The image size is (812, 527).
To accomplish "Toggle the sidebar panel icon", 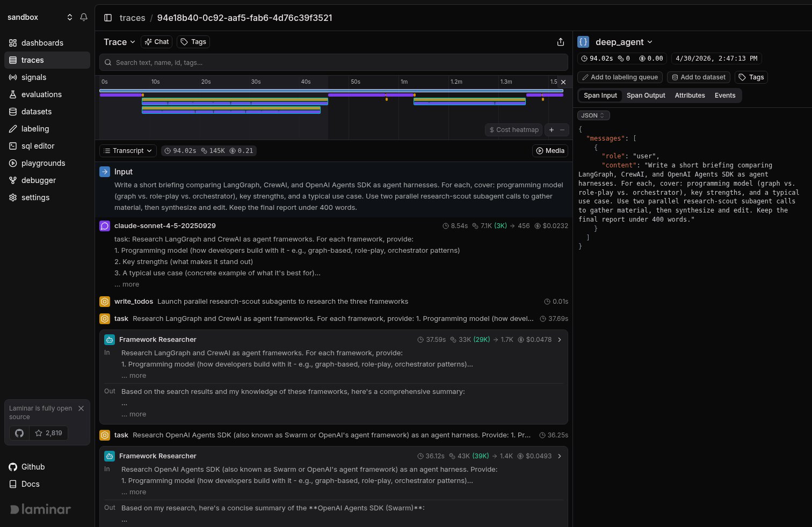I will 107,18.
